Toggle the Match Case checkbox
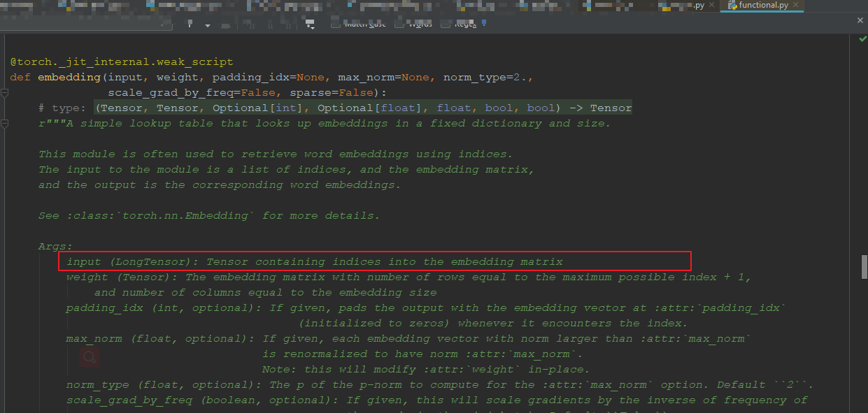868x413 pixels. tap(335, 24)
